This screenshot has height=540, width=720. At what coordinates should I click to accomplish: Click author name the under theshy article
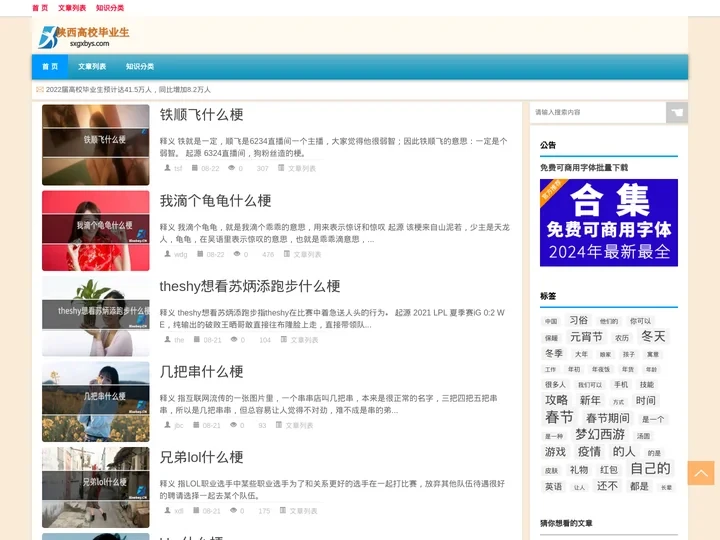[179, 340]
